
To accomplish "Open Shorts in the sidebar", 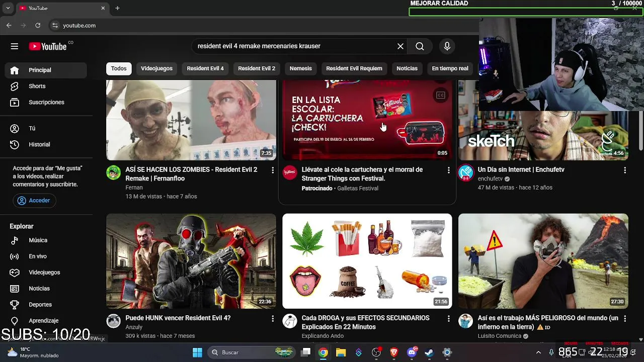I will (46, 86).
